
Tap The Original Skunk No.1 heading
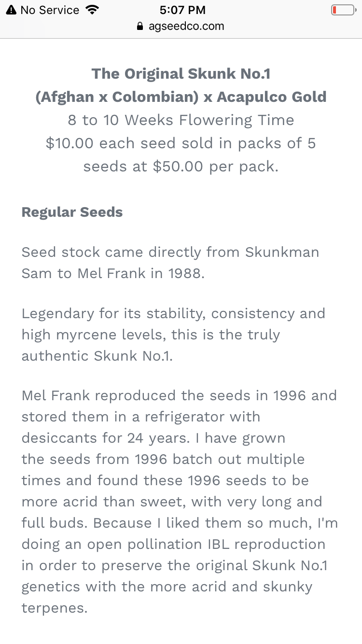[x=181, y=74]
